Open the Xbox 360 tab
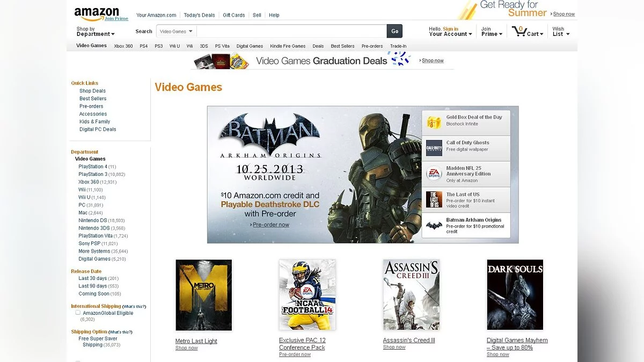 pyautogui.click(x=123, y=46)
